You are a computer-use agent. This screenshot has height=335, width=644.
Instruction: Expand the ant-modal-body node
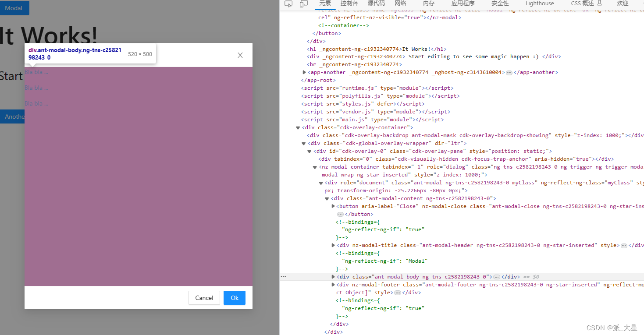click(333, 277)
